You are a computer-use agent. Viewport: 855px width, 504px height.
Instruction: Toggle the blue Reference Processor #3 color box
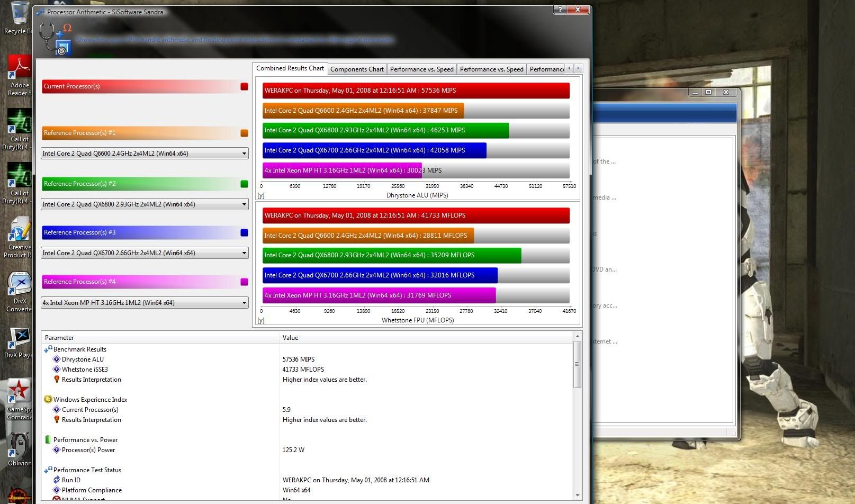click(244, 232)
